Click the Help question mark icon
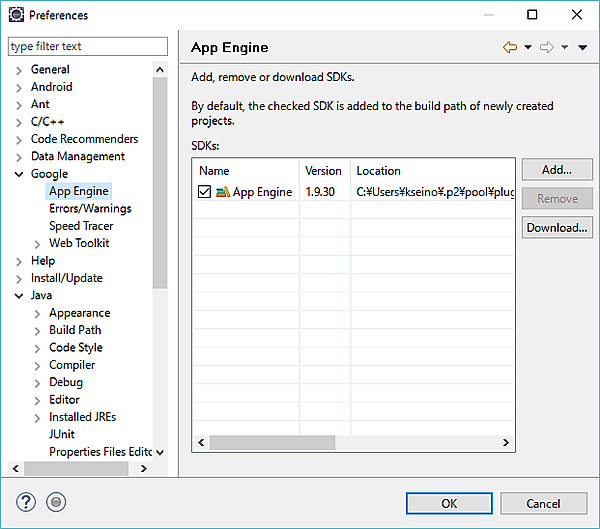 (27, 503)
